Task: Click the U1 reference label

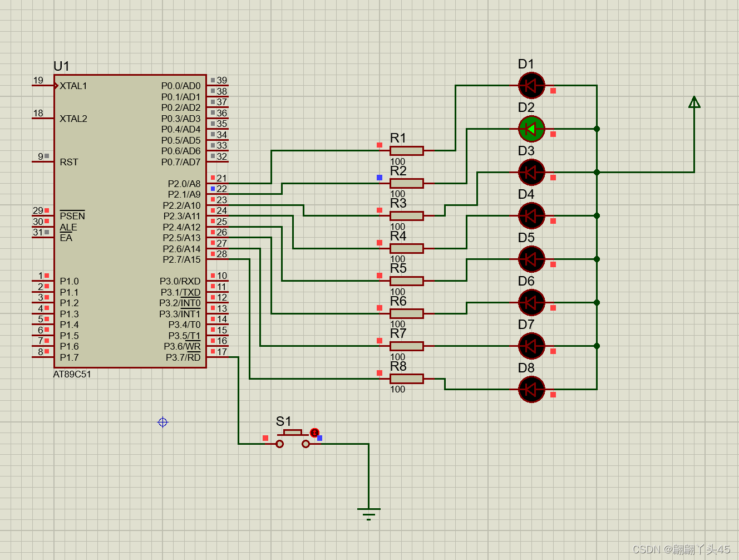Action: pyautogui.click(x=61, y=66)
